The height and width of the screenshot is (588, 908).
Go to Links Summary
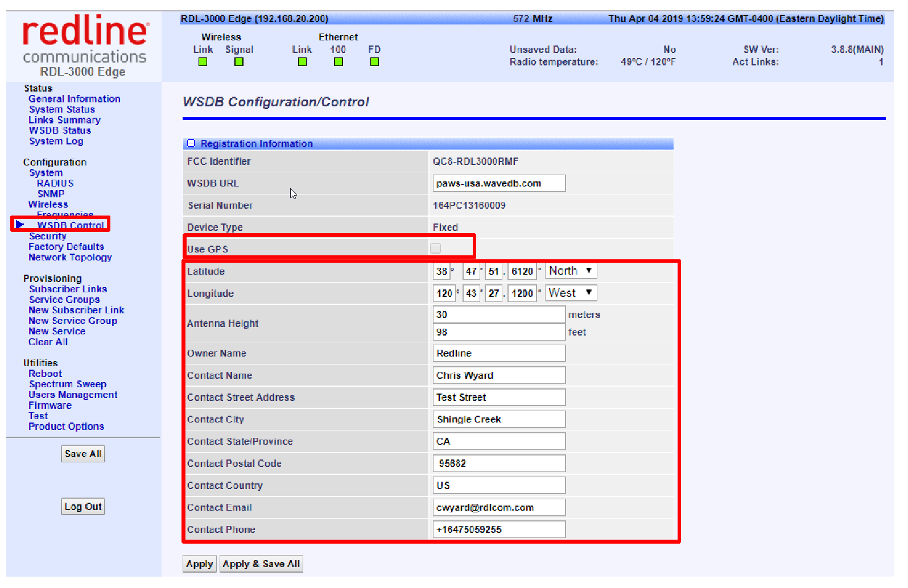pos(64,120)
